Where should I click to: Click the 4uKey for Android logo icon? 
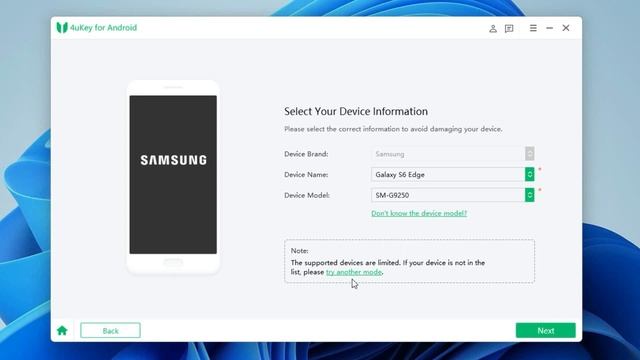click(x=62, y=28)
